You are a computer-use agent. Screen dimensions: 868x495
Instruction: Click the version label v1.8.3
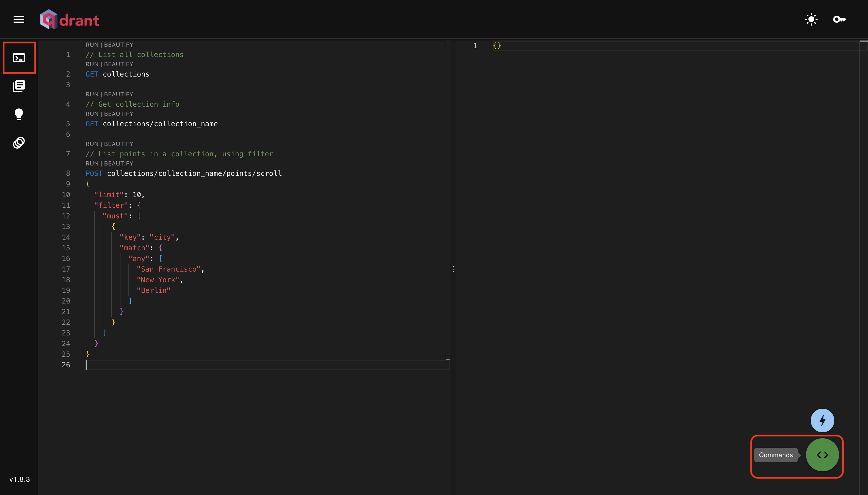point(19,479)
